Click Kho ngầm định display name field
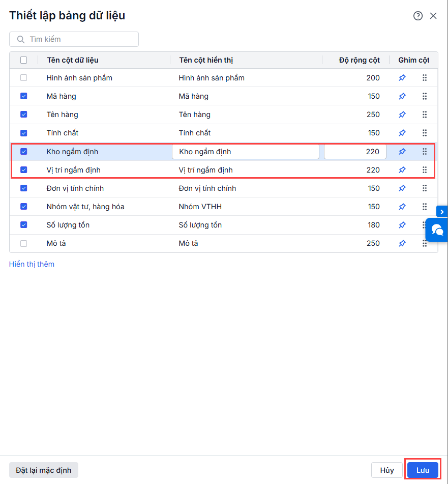Screen dimensions: 448x484 tap(246, 152)
